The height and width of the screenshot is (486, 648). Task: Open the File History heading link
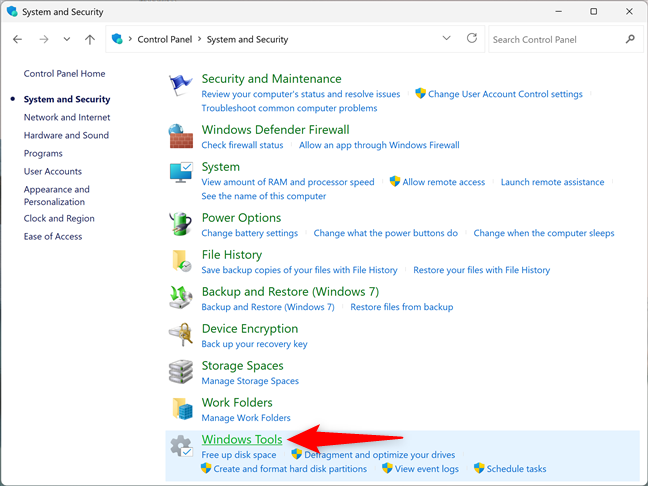point(232,255)
